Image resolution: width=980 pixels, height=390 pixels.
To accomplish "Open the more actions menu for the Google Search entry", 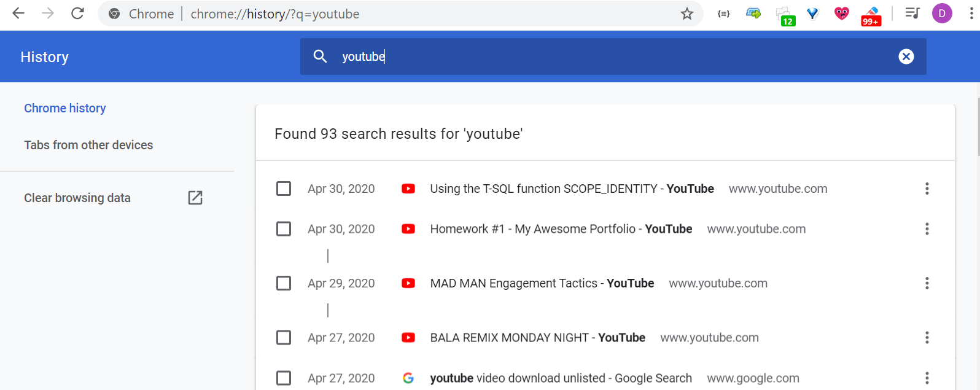I will (x=927, y=378).
